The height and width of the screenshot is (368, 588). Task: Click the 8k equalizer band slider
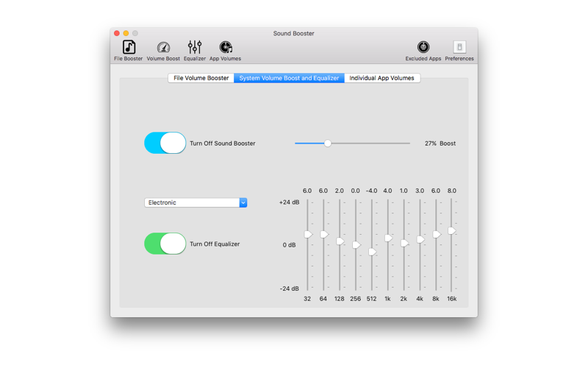[x=437, y=235]
